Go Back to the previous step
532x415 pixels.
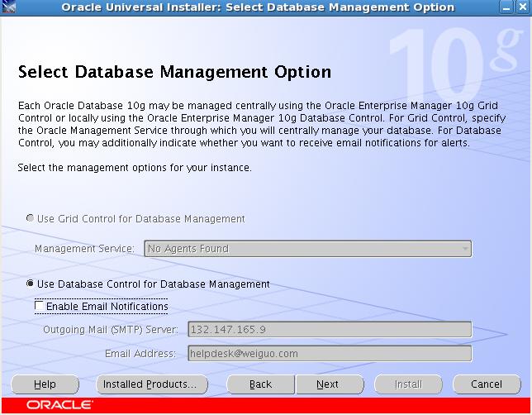tap(260, 384)
